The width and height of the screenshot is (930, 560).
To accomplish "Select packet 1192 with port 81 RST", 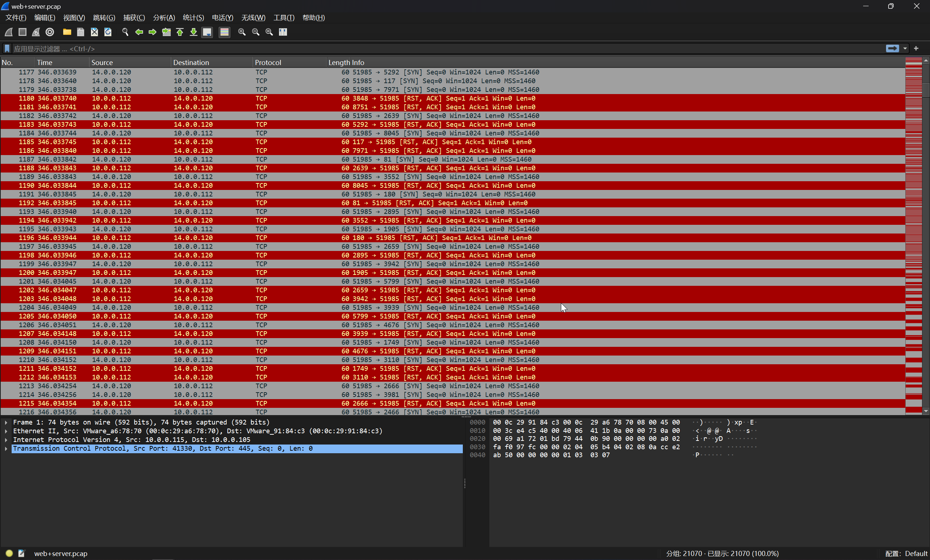I will tap(453, 203).
